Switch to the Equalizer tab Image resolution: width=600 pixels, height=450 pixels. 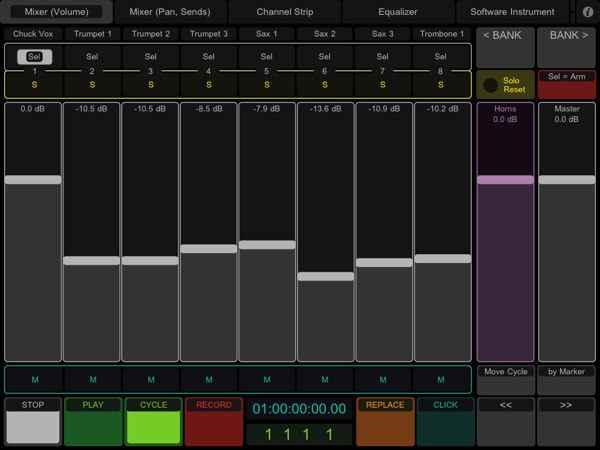[398, 12]
